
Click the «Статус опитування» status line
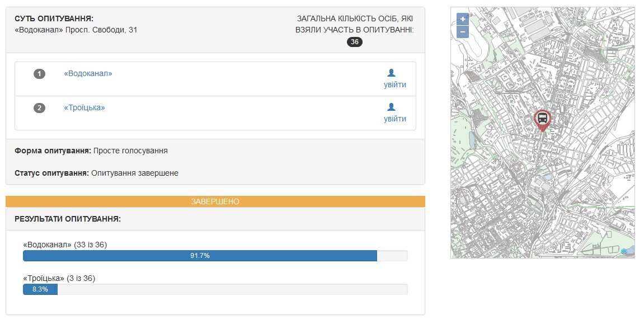[97, 173]
